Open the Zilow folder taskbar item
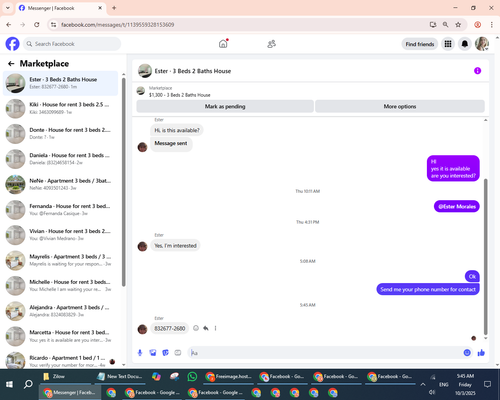 pyautogui.click(x=65, y=376)
